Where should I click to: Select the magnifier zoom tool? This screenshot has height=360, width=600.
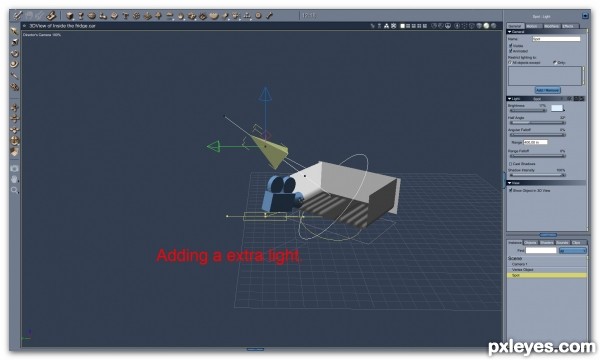[x=15, y=190]
